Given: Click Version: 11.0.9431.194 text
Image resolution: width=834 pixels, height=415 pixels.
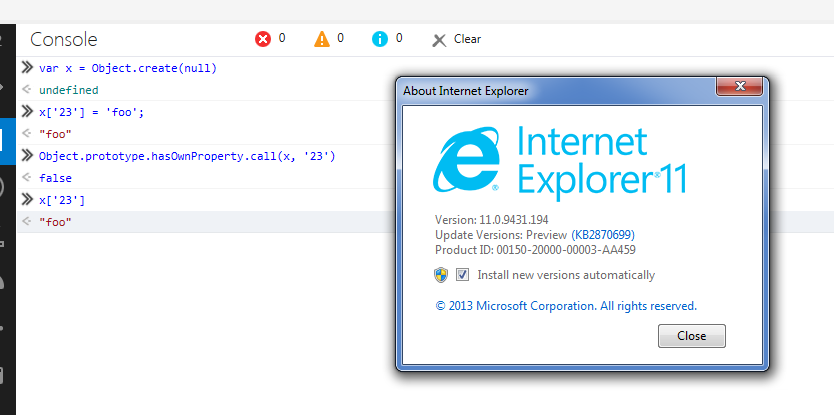Looking at the screenshot, I should point(491,219).
